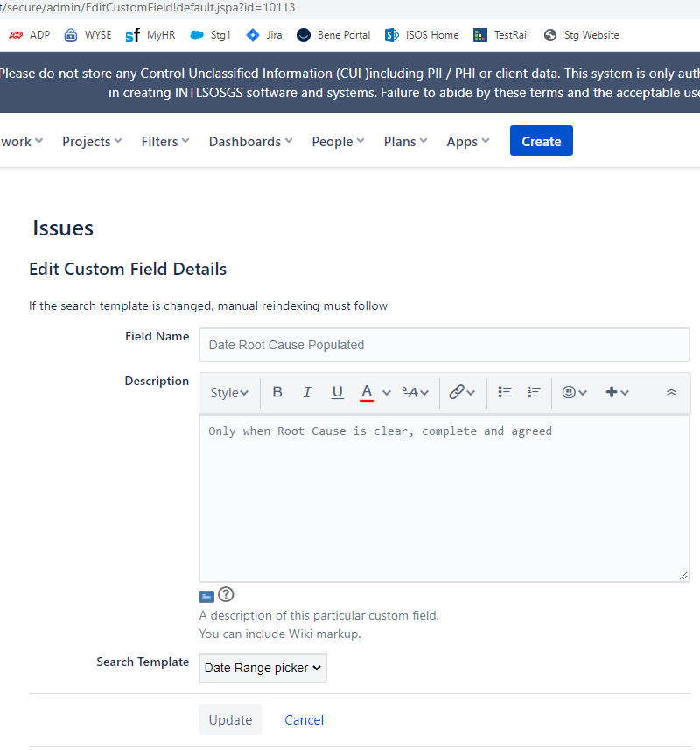Open the Style dropdown in the editor toolbar

pos(228,392)
